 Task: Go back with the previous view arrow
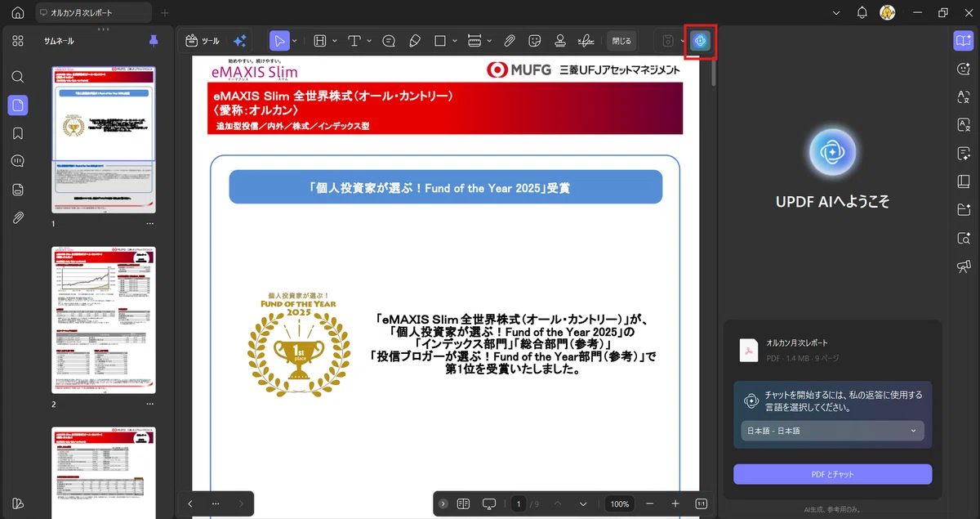click(x=190, y=503)
